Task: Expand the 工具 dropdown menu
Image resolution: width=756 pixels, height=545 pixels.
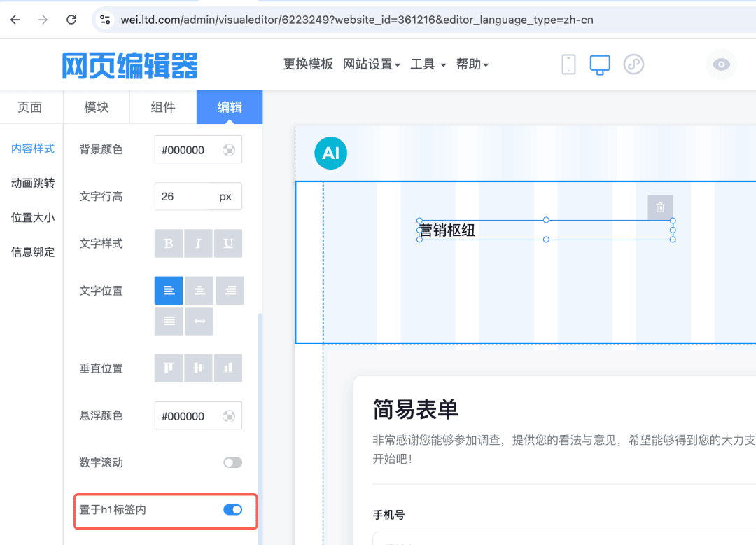Action: point(428,64)
